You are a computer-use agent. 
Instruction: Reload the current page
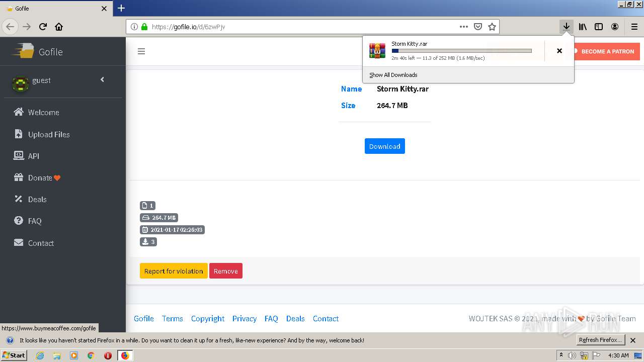click(43, 27)
